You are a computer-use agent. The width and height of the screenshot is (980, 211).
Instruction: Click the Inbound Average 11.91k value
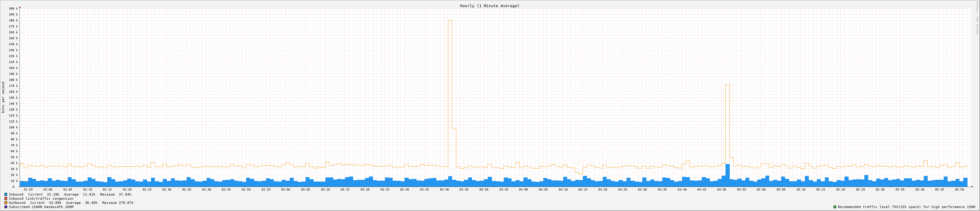coord(88,194)
